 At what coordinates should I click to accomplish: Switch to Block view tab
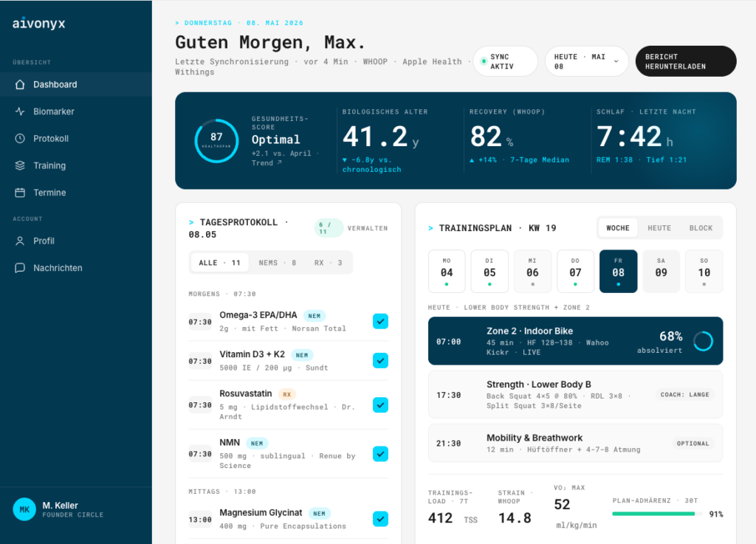point(701,228)
